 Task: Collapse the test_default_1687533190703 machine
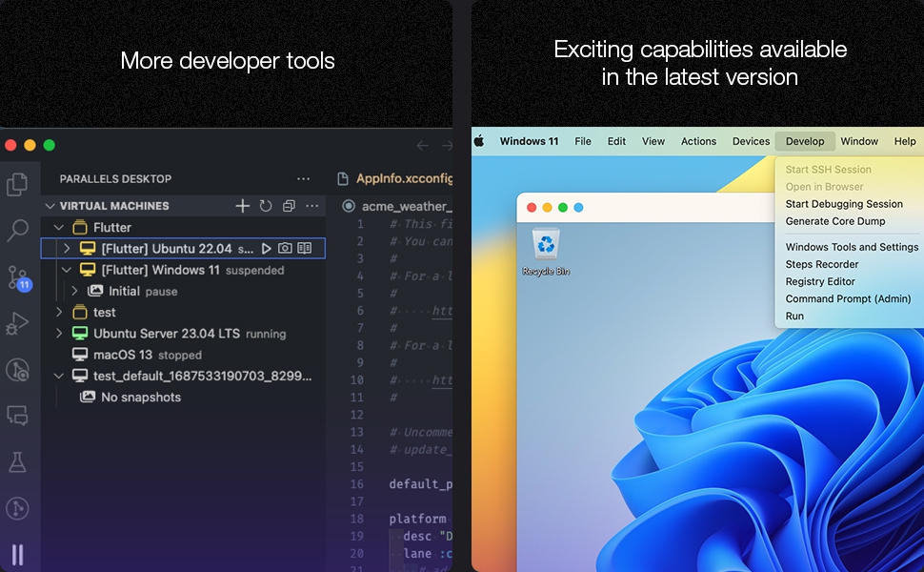59,376
